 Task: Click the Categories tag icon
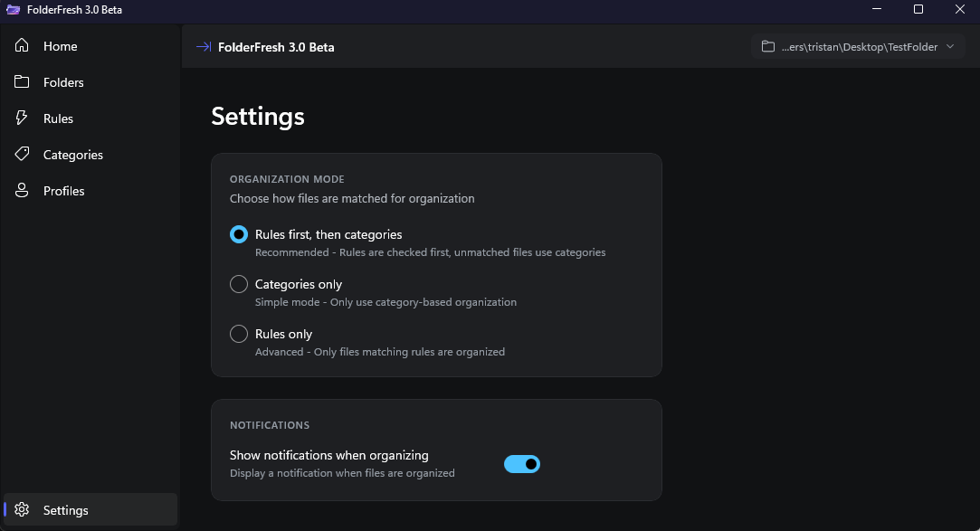pos(22,154)
